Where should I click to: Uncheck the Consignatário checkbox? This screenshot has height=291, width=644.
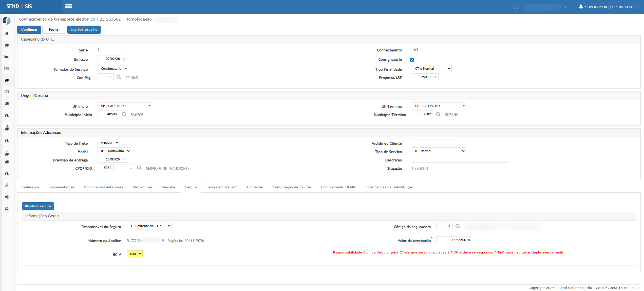click(x=412, y=60)
